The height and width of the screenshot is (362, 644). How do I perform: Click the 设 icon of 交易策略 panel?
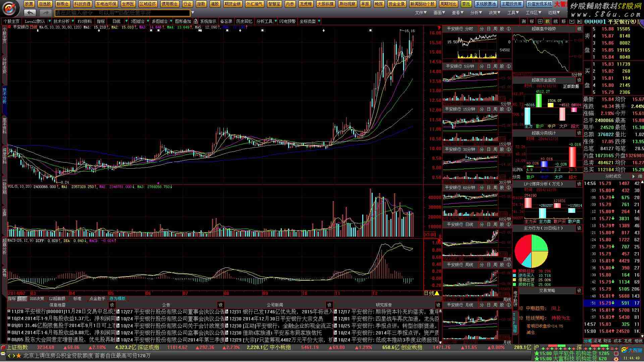pyautogui.click(x=579, y=290)
